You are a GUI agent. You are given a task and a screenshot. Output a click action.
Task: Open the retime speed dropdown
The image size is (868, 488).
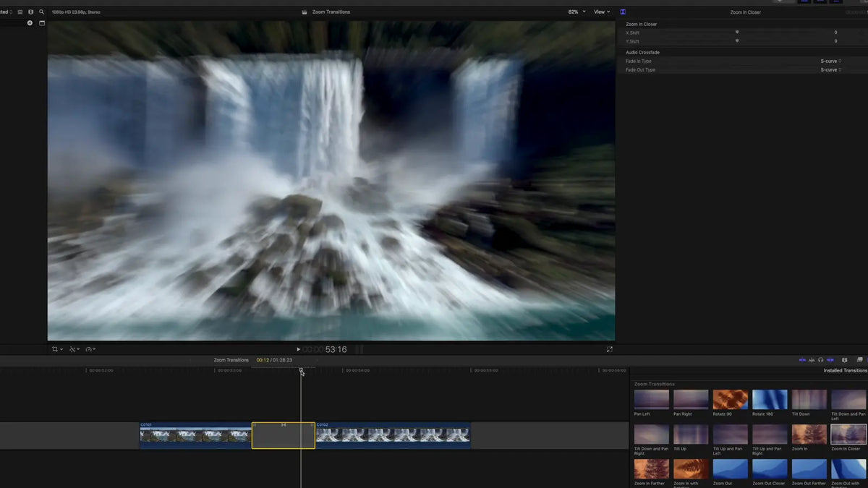(x=90, y=349)
